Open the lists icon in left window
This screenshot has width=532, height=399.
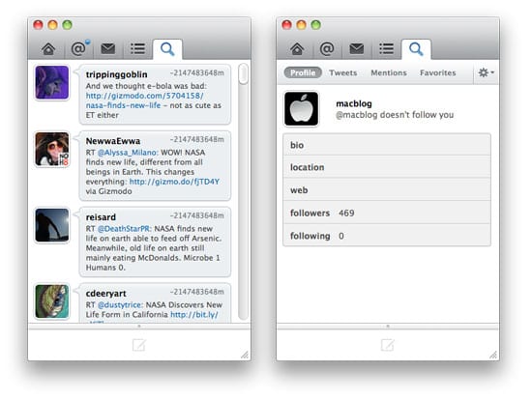[x=137, y=49]
